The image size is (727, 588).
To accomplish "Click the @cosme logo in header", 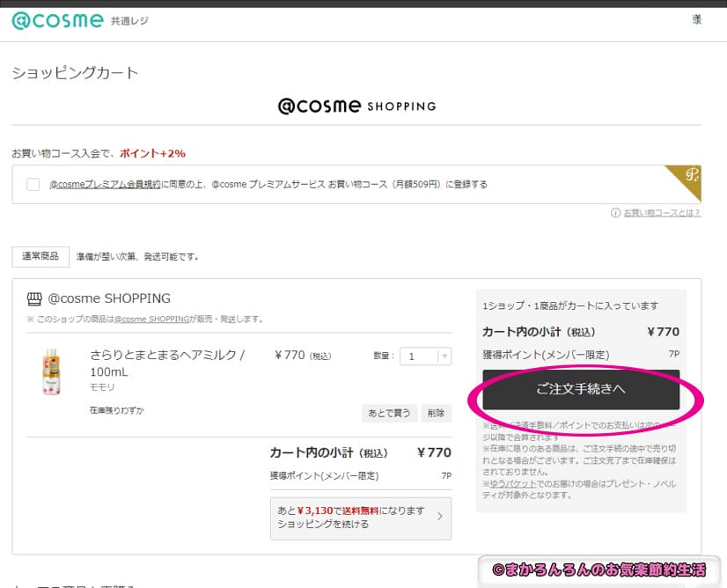I will tap(58, 20).
